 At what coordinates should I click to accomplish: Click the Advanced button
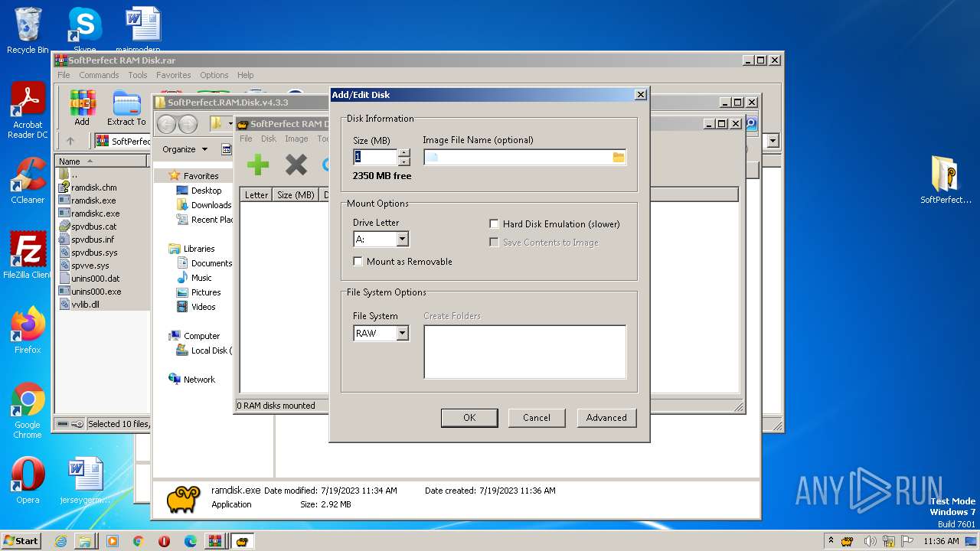click(x=606, y=418)
